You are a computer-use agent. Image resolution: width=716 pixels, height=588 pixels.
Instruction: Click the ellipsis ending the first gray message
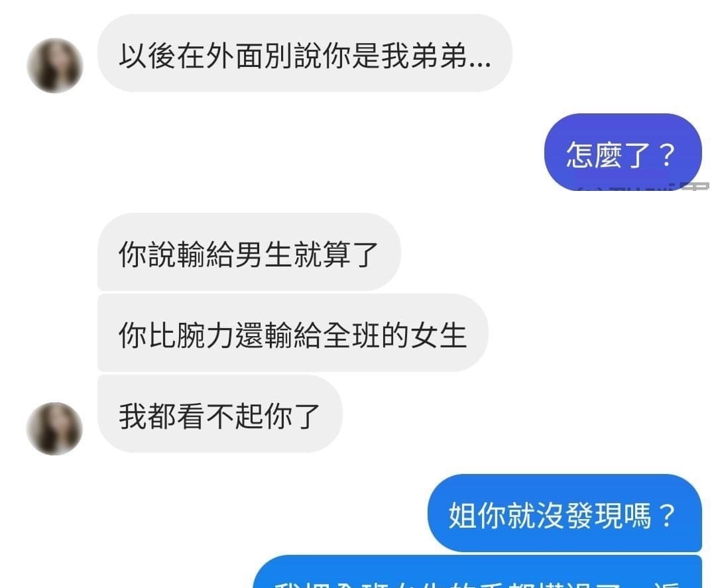(x=480, y=65)
